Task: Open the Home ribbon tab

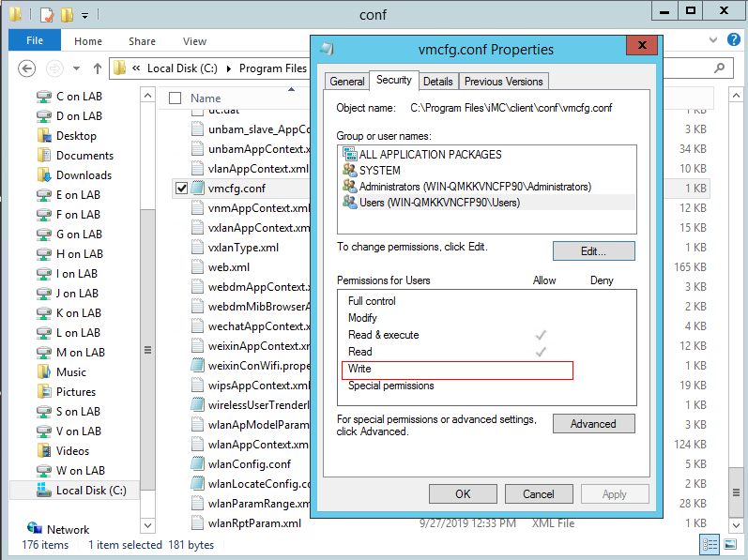Action: tap(88, 41)
